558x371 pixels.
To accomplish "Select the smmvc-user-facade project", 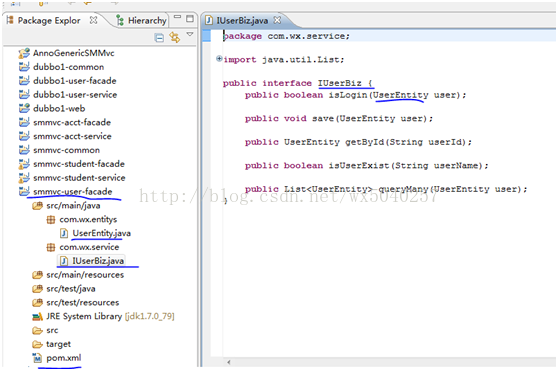I will coord(73,192).
